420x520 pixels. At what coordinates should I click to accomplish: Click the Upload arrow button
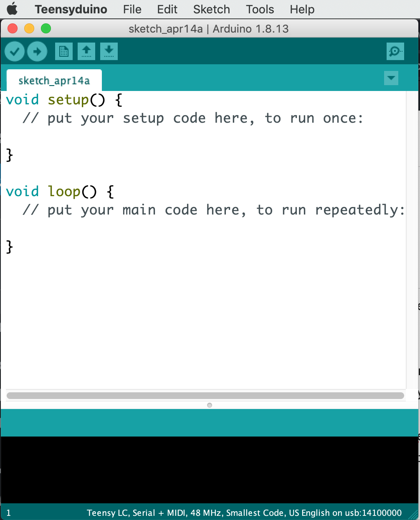(x=37, y=51)
